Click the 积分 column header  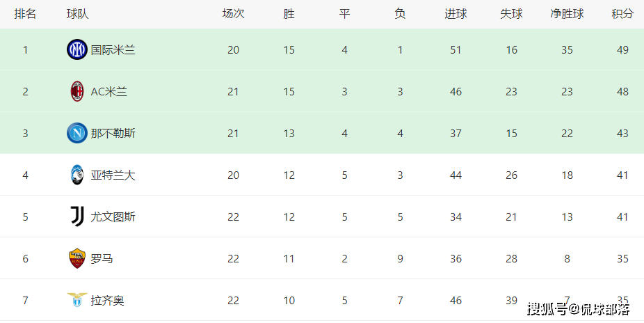(x=622, y=14)
